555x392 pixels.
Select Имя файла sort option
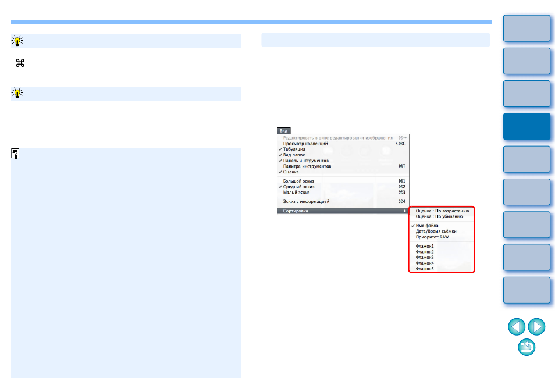[442, 226]
